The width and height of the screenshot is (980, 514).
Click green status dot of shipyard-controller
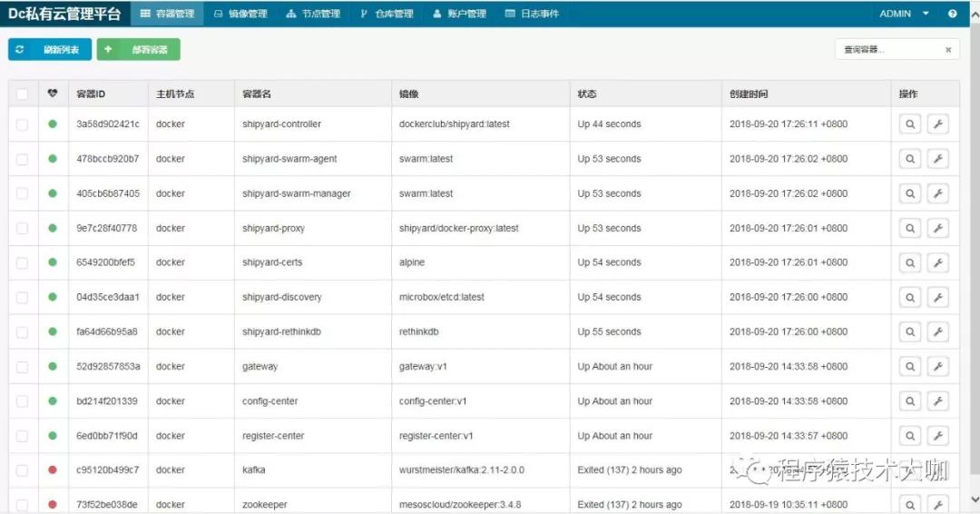53,124
